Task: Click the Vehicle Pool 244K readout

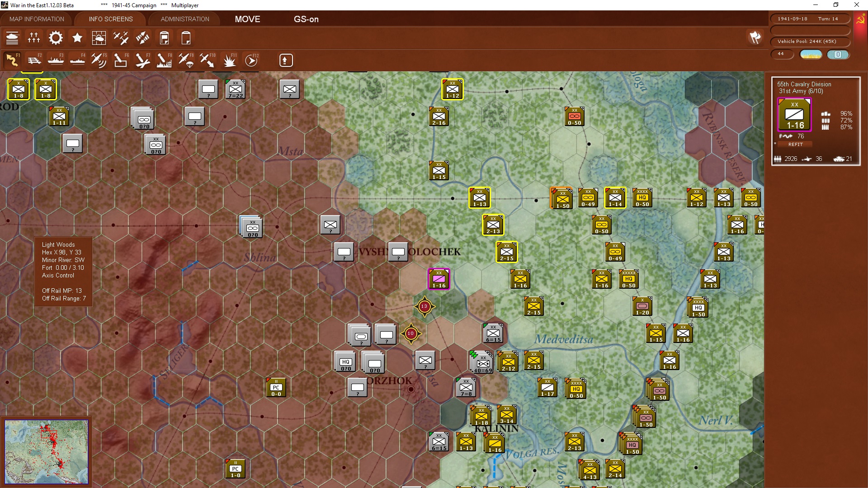Action: tap(810, 42)
